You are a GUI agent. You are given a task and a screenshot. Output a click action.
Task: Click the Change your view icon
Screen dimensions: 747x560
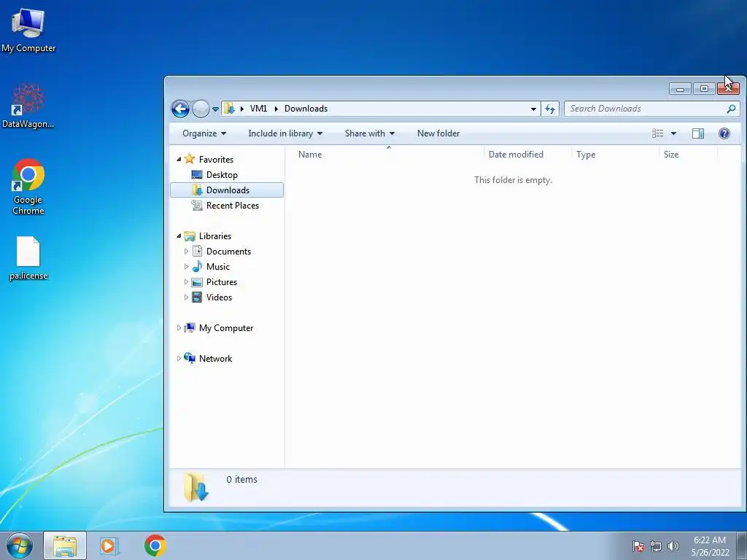click(658, 133)
